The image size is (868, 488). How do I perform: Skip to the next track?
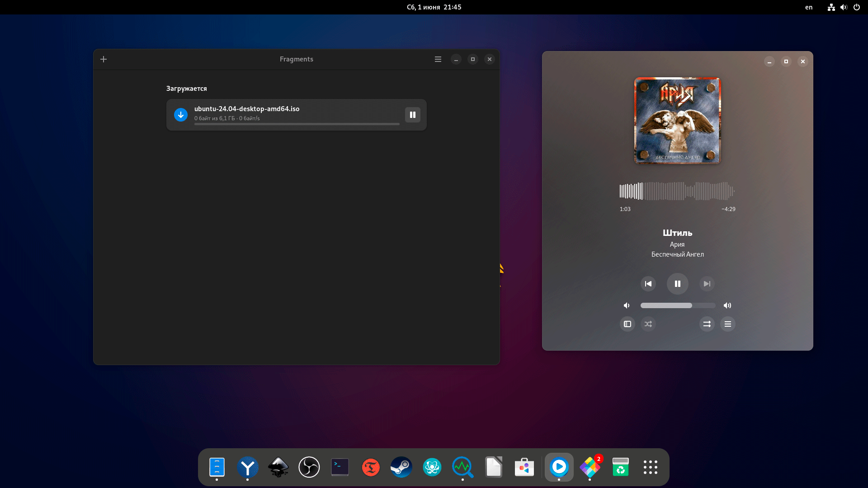pos(707,284)
